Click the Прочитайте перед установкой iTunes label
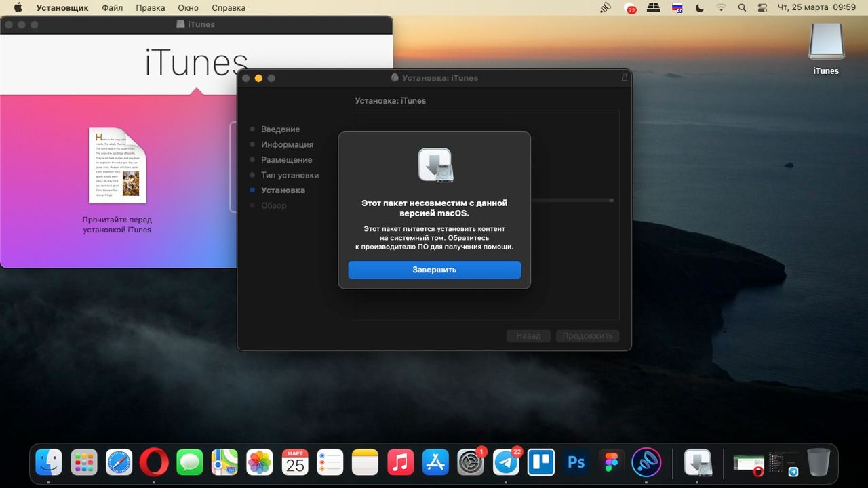Image resolution: width=868 pixels, height=488 pixels. [x=117, y=225]
